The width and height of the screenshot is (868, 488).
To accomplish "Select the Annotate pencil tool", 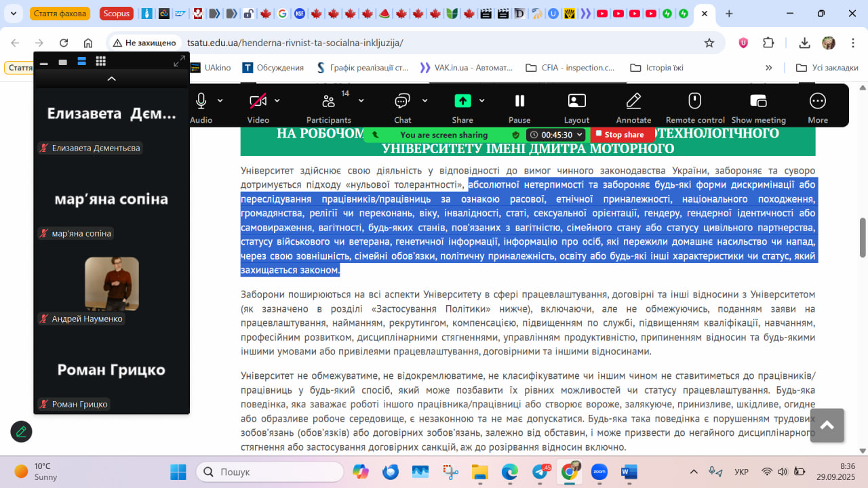I will pyautogui.click(x=633, y=102).
